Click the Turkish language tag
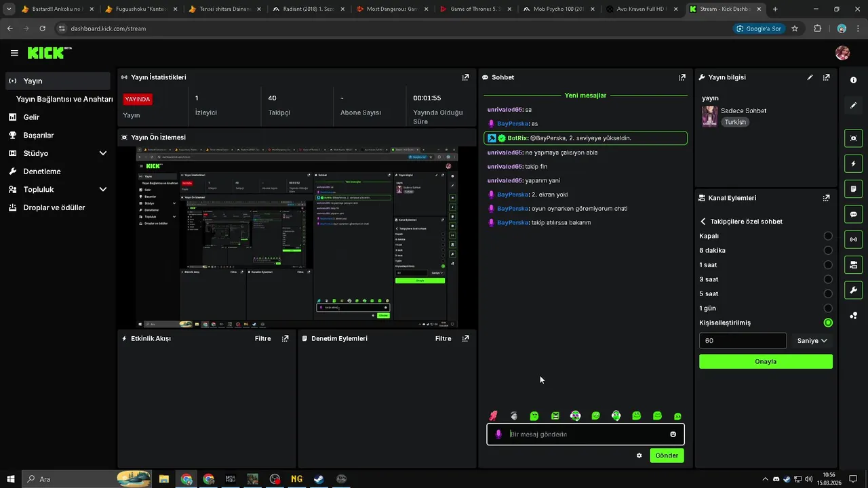The height and width of the screenshot is (488, 868). pos(735,122)
